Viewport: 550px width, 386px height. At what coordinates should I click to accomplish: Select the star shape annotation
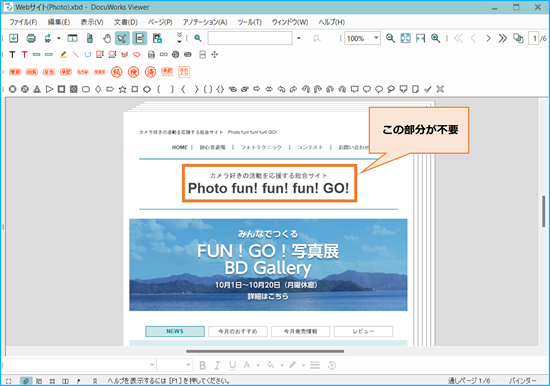coord(122,89)
